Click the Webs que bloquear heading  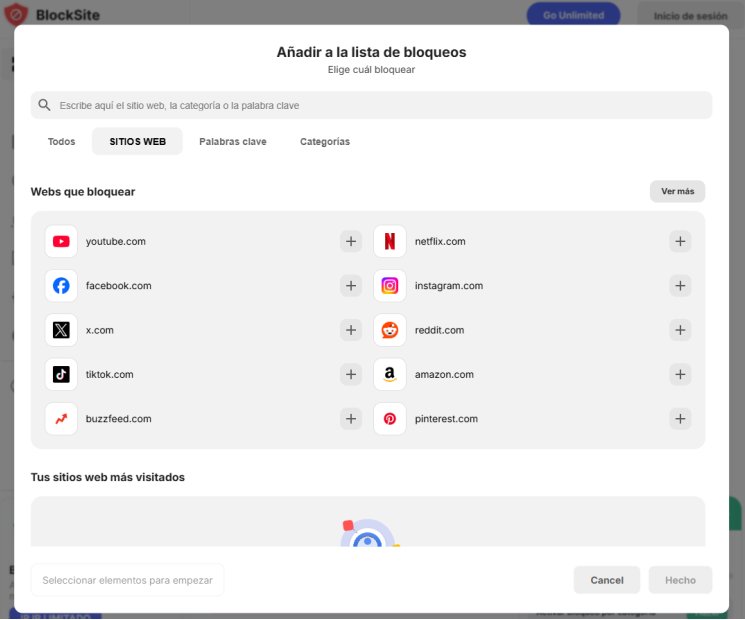coord(83,191)
